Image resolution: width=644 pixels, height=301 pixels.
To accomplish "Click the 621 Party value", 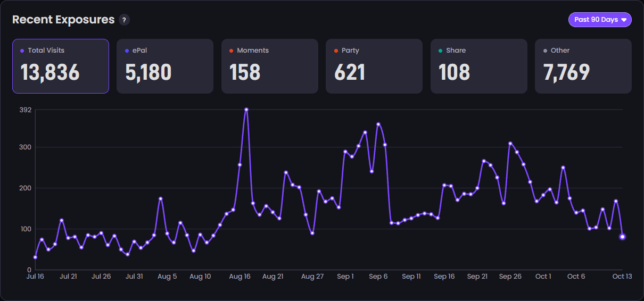I will click(x=350, y=73).
